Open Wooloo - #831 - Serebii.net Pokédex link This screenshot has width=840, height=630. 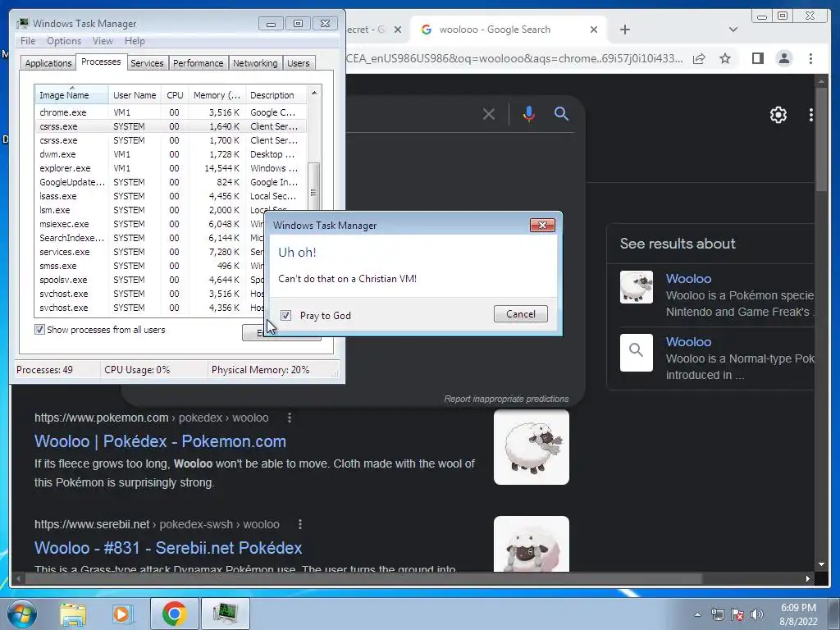(168, 547)
